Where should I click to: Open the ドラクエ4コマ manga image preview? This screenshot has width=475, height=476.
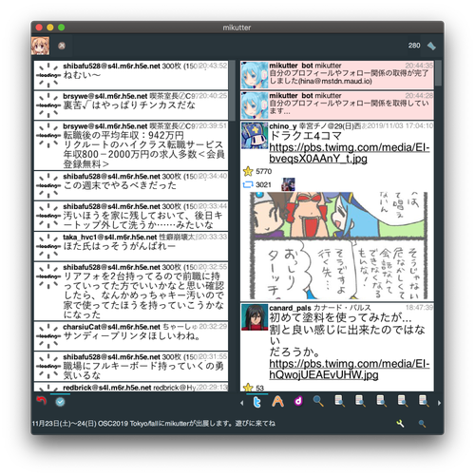(338, 246)
